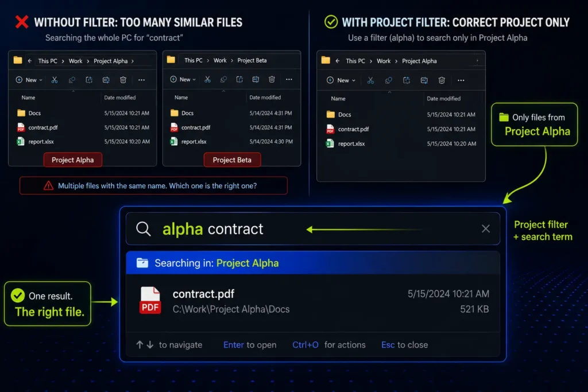The image size is (588, 392).
Task: Select contract.pdf in right Project Alpha window
Action: 401,129
